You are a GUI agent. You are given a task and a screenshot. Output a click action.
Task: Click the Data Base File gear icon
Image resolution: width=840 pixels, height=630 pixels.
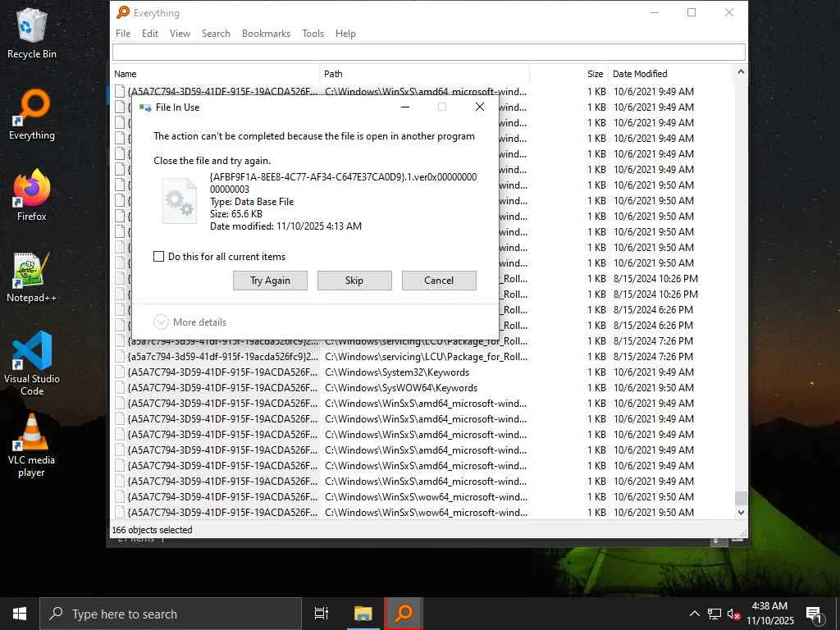pos(180,201)
